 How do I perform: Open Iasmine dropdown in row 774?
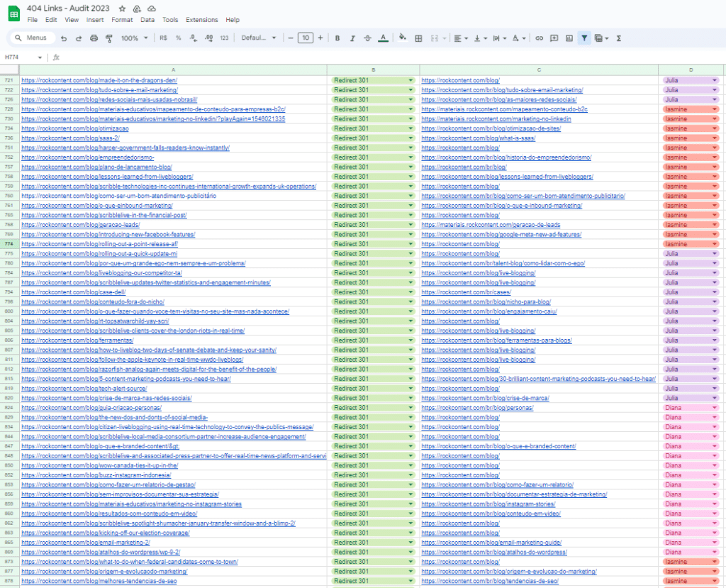click(715, 244)
